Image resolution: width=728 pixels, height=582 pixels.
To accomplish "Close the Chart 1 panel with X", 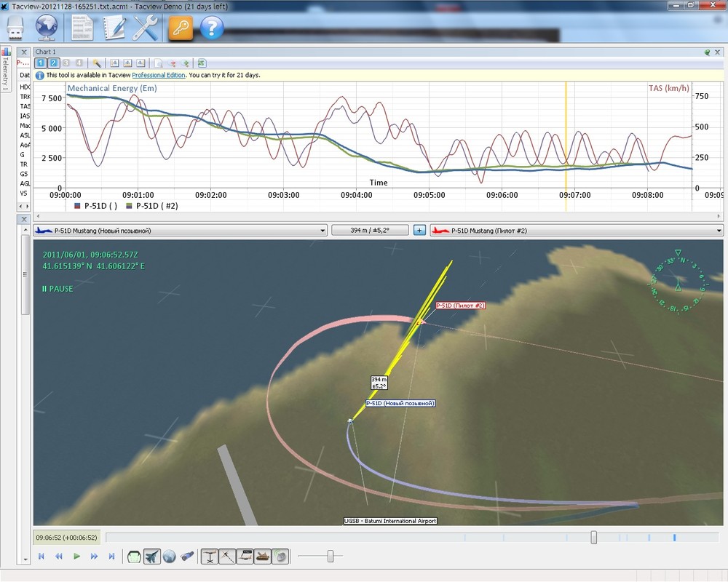I will click(x=717, y=52).
